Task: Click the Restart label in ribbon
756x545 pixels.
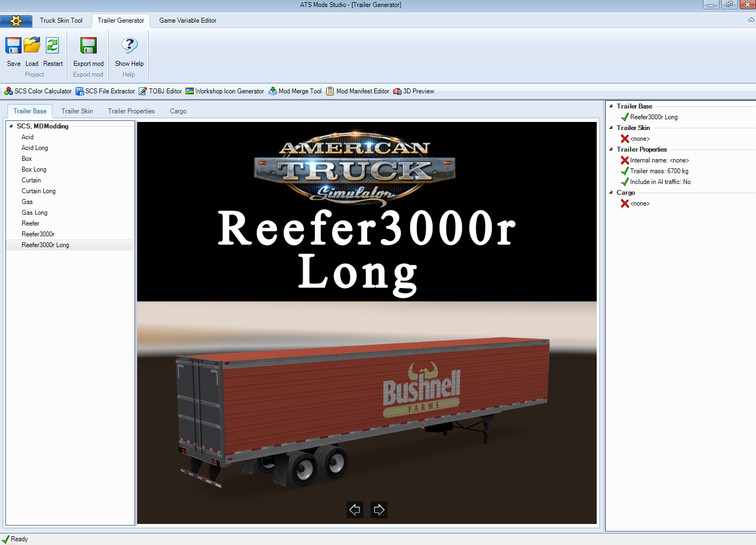Action: [x=53, y=64]
